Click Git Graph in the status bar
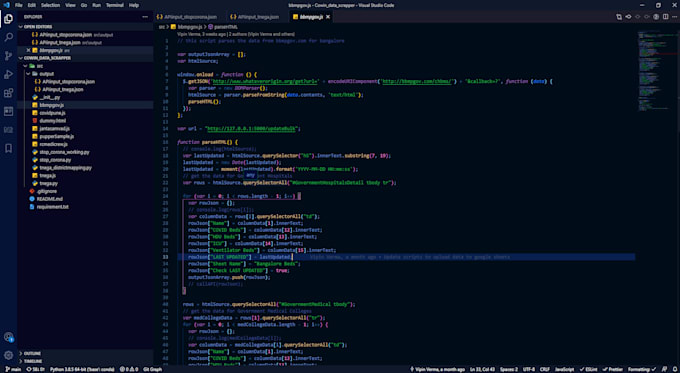 (x=153, y=370)
